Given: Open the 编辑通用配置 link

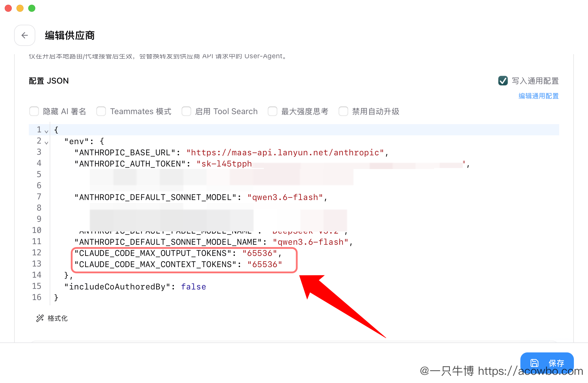Looking at the screenshot, I should [x=539, y=96].
